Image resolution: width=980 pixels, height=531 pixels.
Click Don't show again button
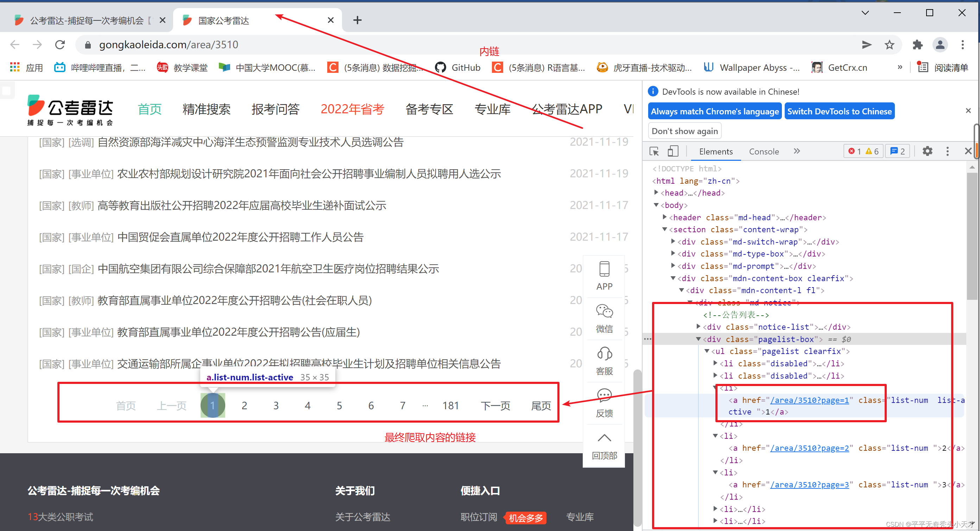pyautogui.click(x=684, y=131)
